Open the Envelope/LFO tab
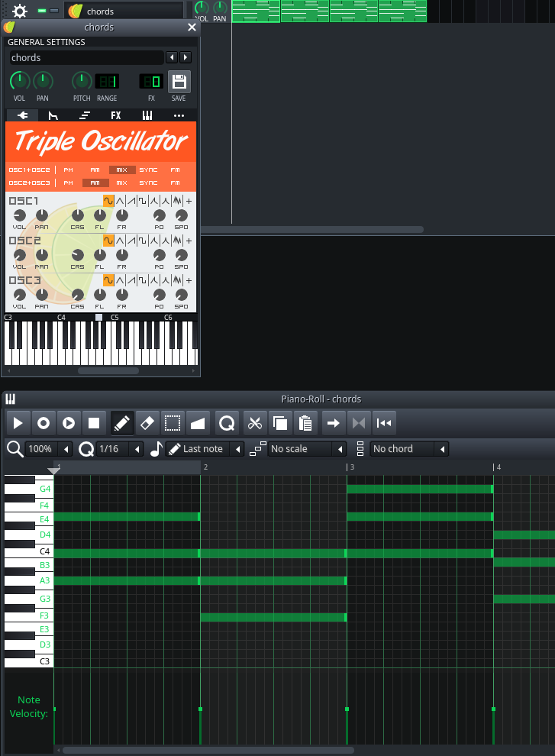Image resolution: width=555 pixels, height=756 pixels. (x=53, y=115)
